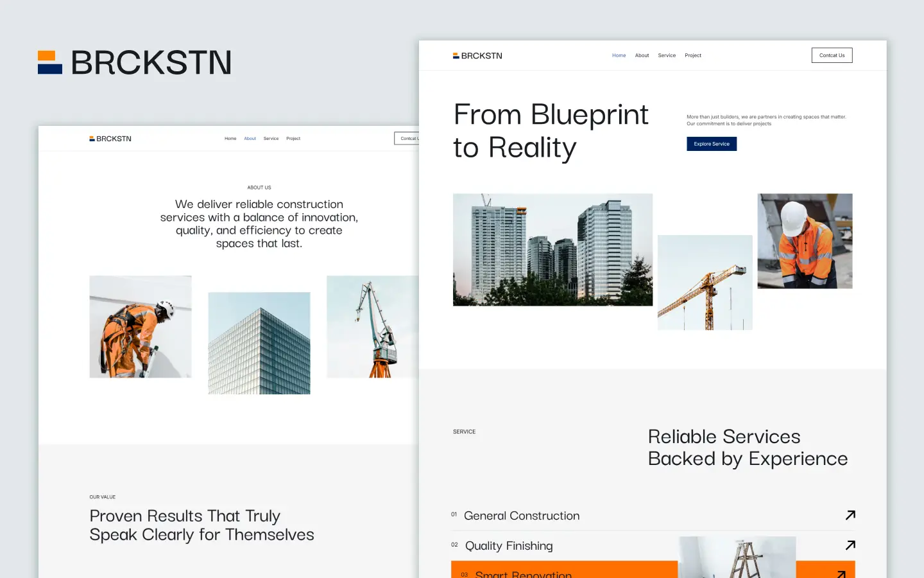Viewport: 924px width, 578px height.
Task: Open General Construction arrow icon
Action: point(850,515)
